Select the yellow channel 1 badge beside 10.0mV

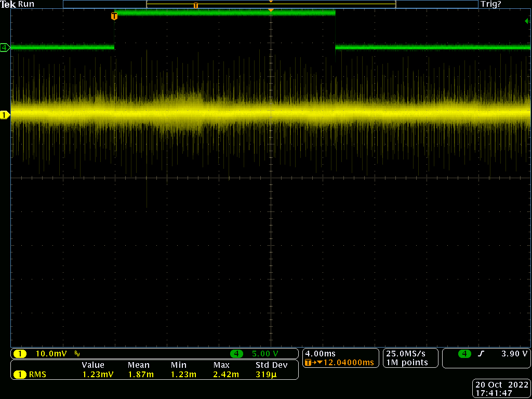20,354
